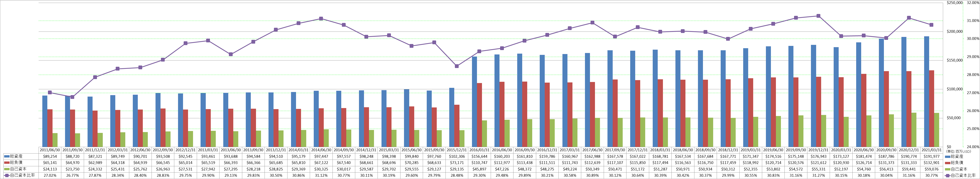Click the line marker at 2011/06/30
This screenshot has width=980, height=179.
click(x=50, y=92)
